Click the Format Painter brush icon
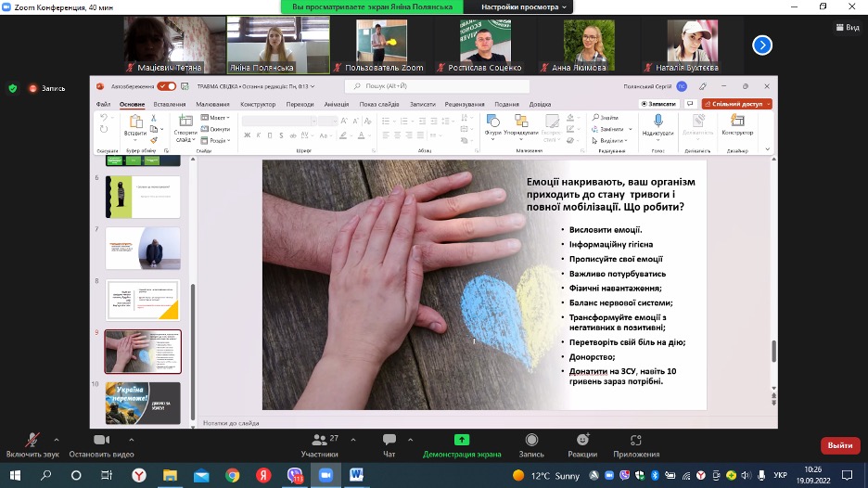868x488 pixels. [154, 139]
